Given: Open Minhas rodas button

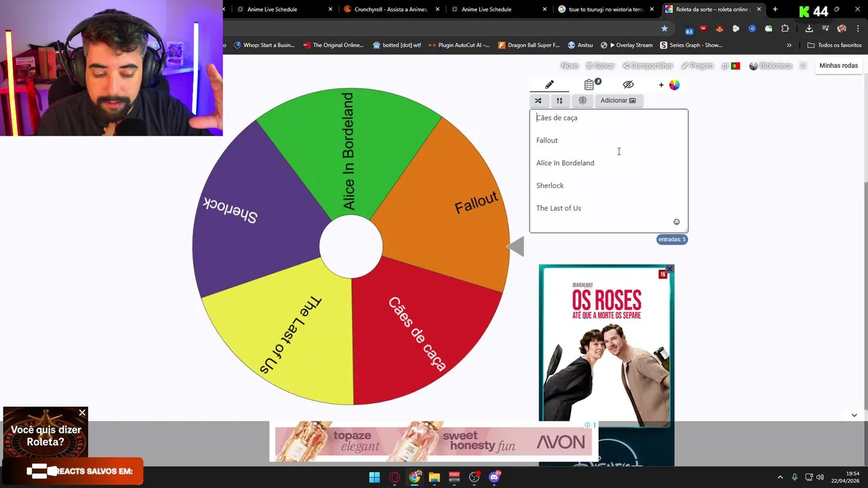Looking at the screenshot, I should (x=838, y=66).
